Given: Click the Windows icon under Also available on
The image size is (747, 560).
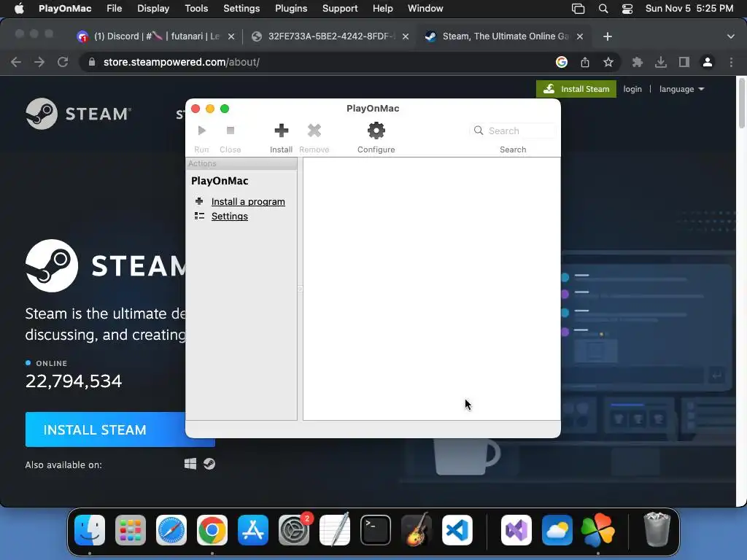Looking at the screenshot, I should tap(190, 464).
